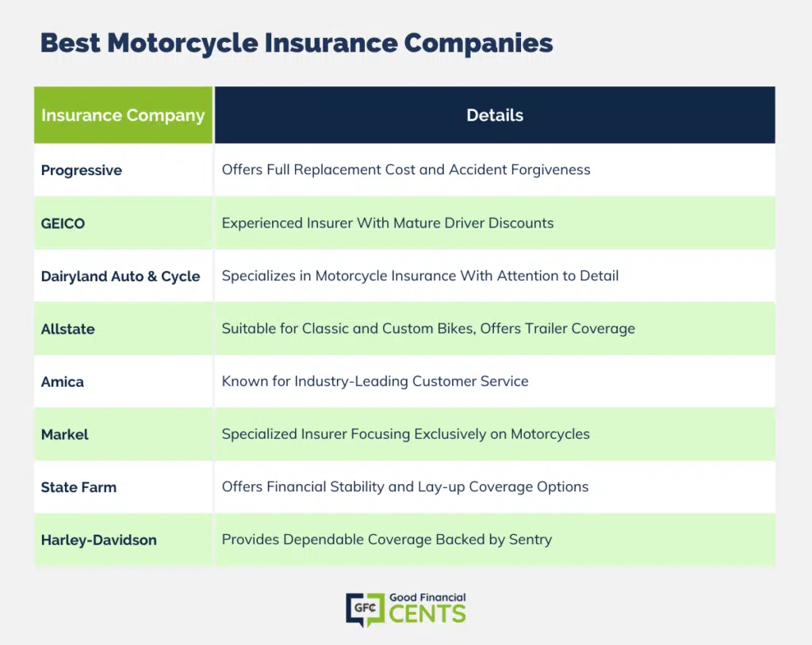The height and width of the screenshot is (645, 812).
Task: Select the Insurance Company column header
Action: (x=123, y=115)
